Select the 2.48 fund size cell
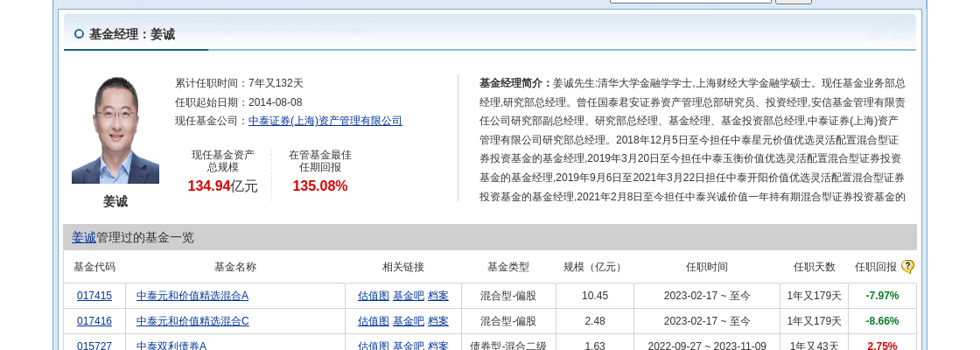Image resolution: width=980 pixels, height=350 pixels. click(x=595, y=321)
